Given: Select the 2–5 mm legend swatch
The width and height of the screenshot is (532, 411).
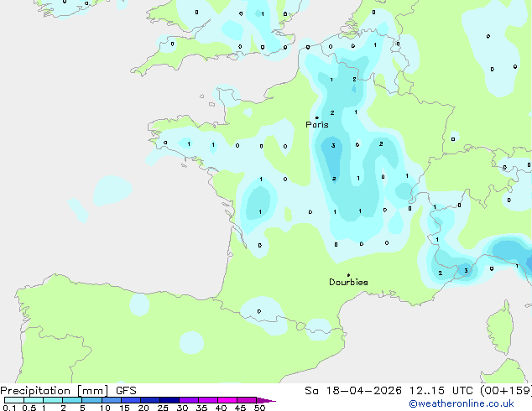Looking at the screenshot, I should coord(72,400).
